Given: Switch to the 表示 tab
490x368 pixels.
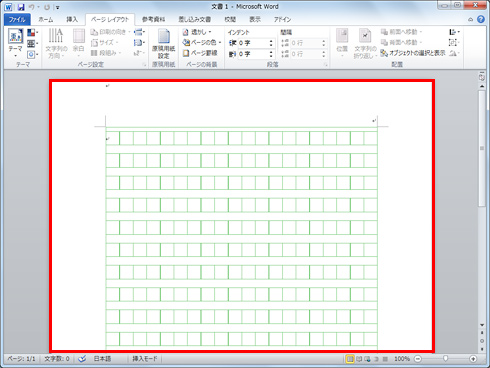Looking at the screenshot, I should (x=255, y=20).
